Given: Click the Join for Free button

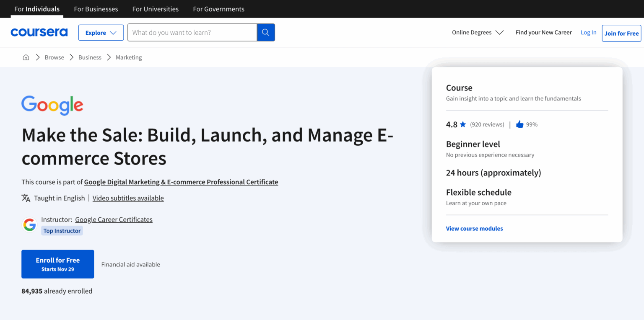Looking at the screenshot, I should coord(621,33).
